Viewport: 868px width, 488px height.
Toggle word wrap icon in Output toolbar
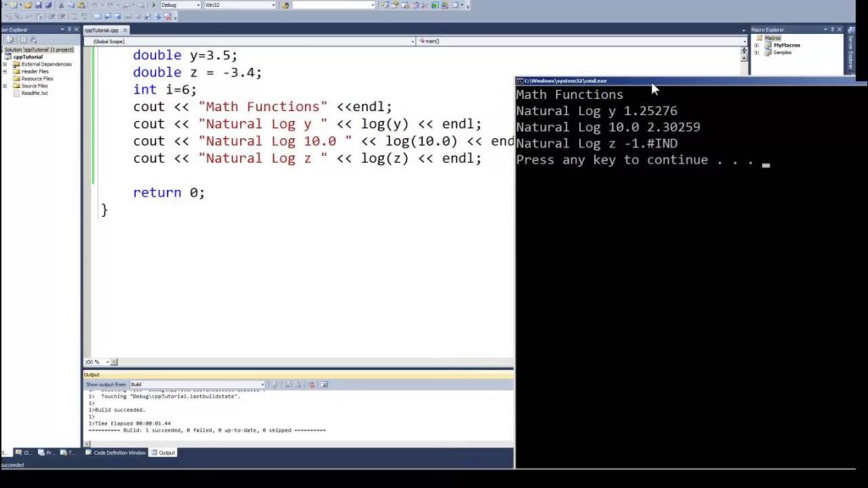point(325,385)
